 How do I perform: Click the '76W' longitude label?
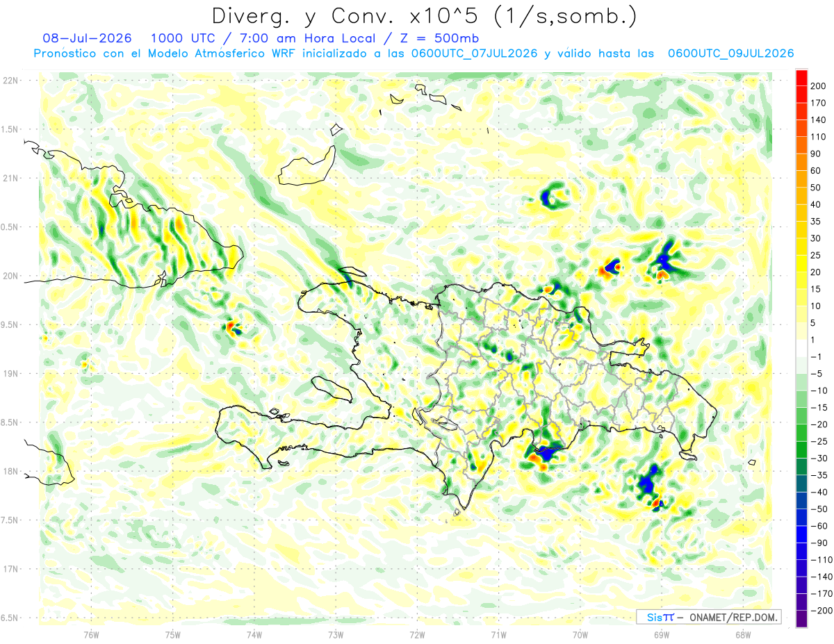click(x=91, y=634)
